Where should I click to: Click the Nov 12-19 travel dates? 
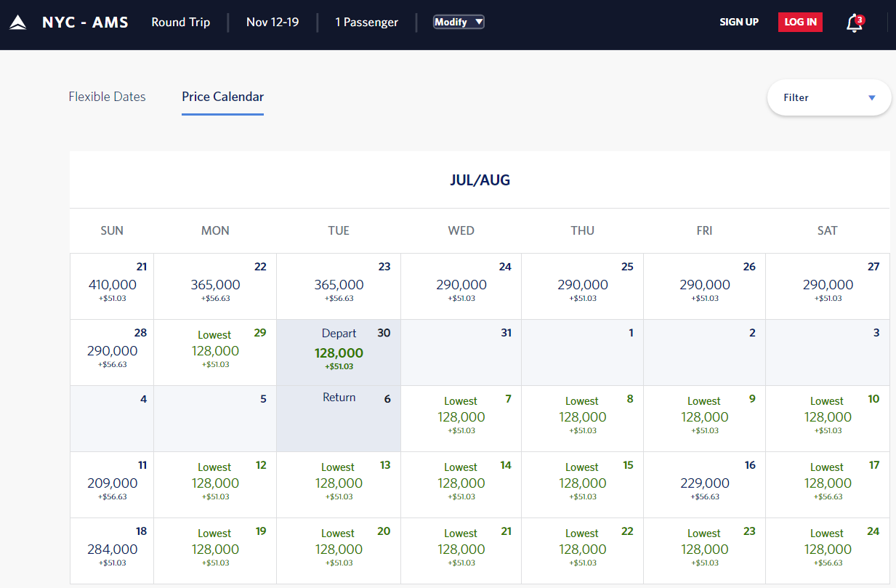273,22
